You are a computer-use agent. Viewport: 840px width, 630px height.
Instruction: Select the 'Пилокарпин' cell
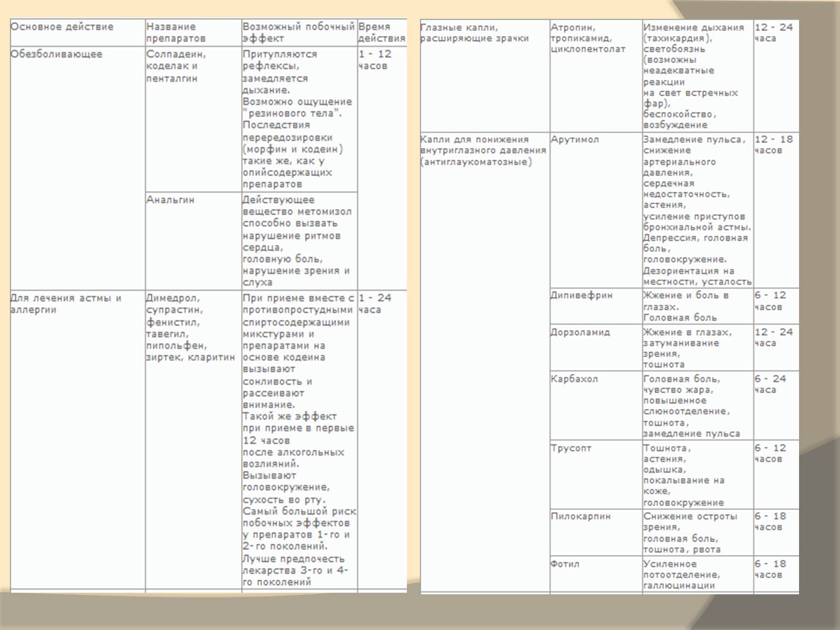click(596, 532)
